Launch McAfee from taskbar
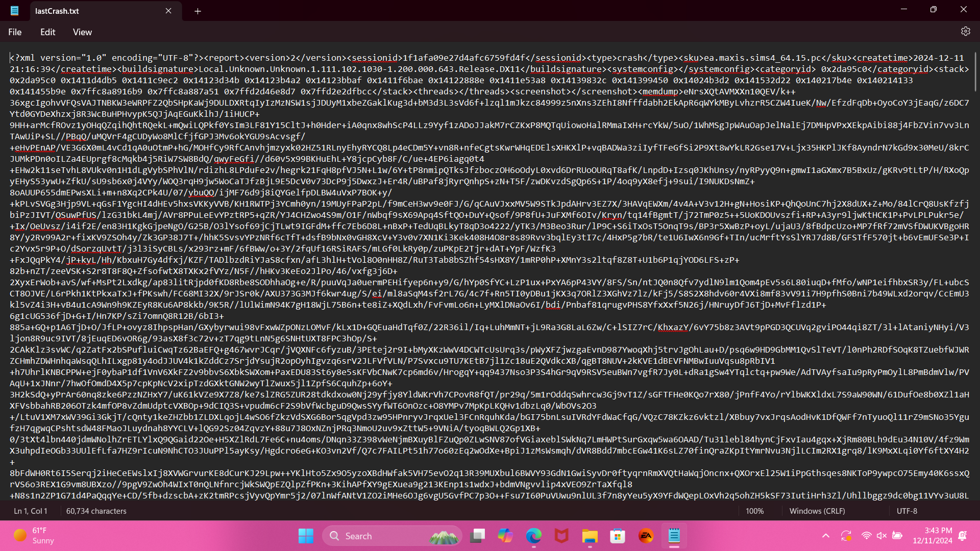Screen dimensions: 980x551 click(x=561, y=536)
